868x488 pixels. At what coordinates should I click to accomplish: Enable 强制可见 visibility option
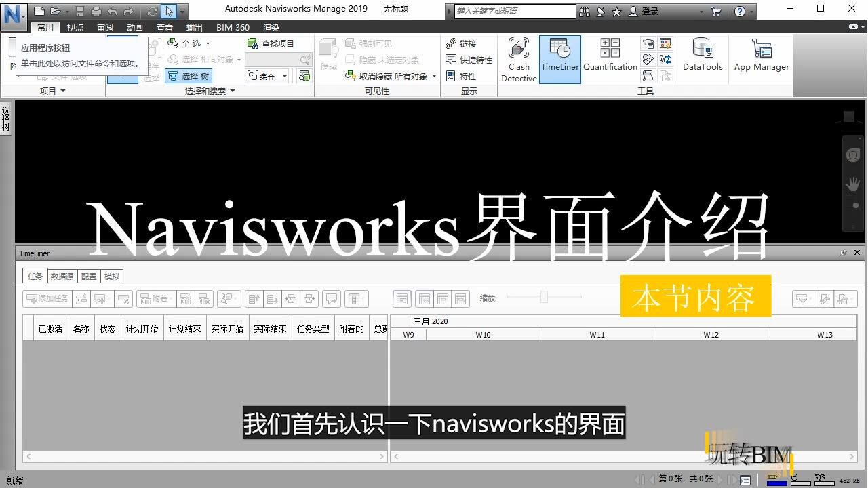[371, 43]
